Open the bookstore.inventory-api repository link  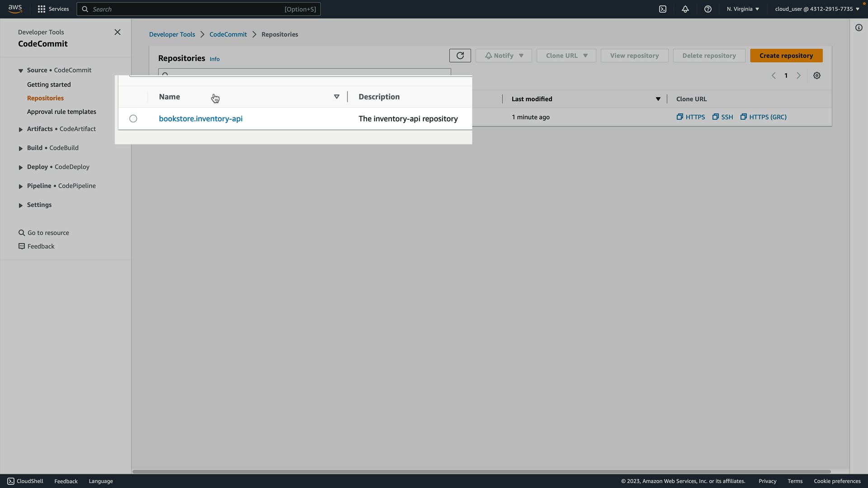[200, 118]
